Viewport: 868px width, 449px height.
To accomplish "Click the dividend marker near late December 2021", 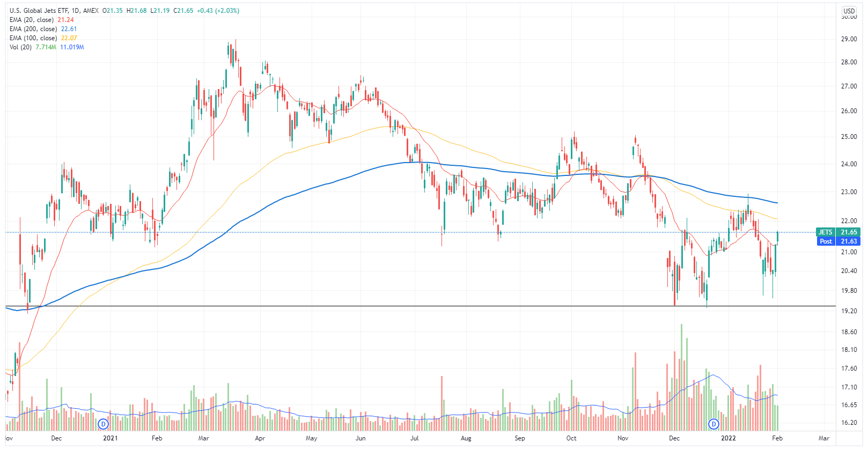I will (713, 424).
